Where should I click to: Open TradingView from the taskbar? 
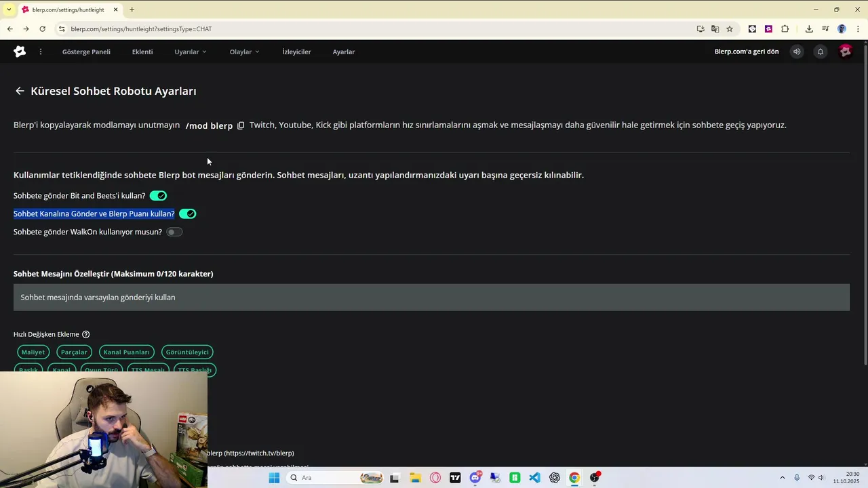pos(455,478)
